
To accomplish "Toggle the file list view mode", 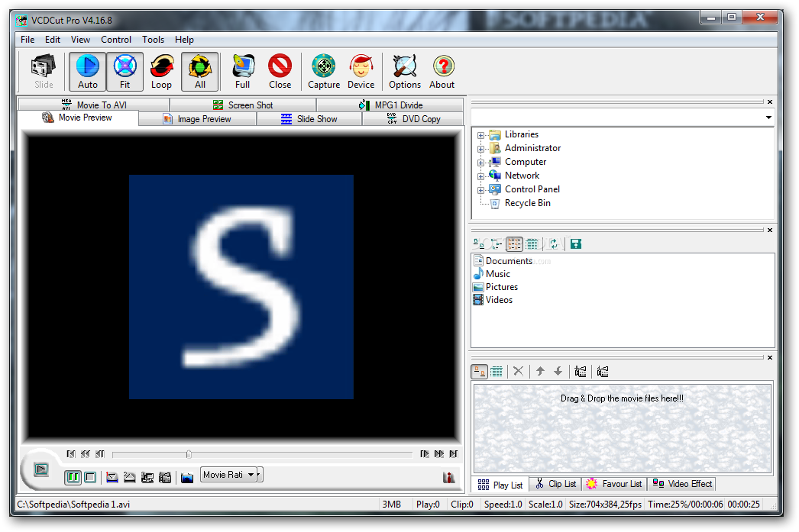I will tap(514, 243).
